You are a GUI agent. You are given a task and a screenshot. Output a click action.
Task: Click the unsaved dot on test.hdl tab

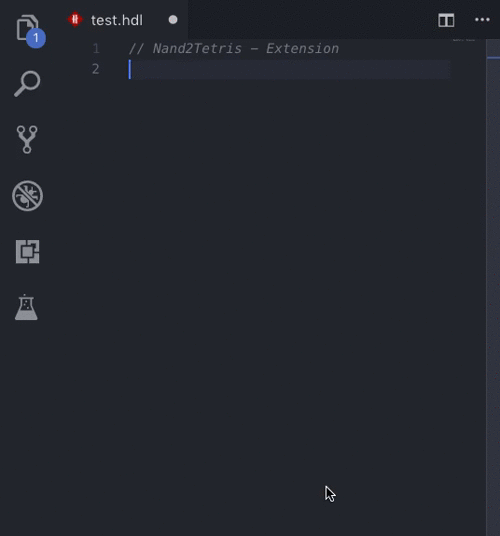coord(173,20)
